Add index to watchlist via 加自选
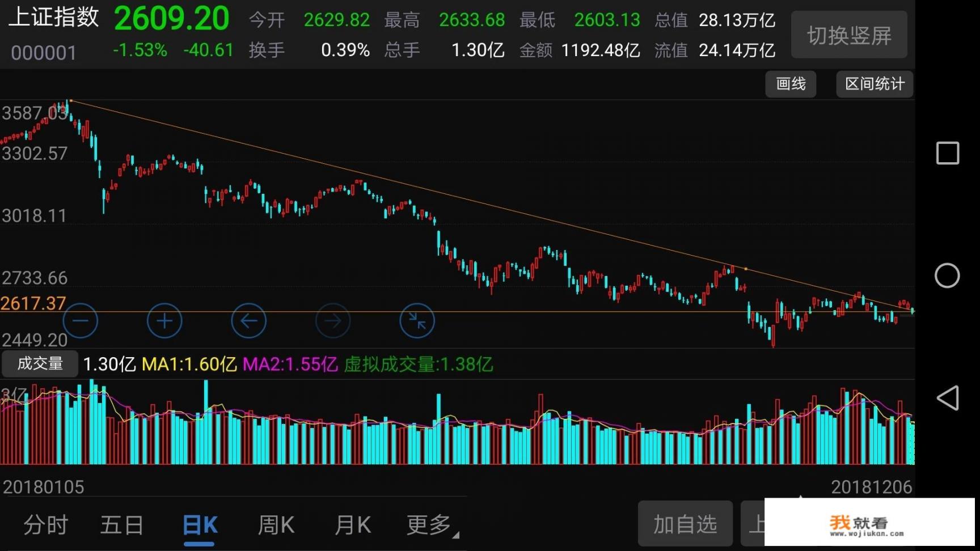This screenshot has width=980, height=551. [x=685, y=524]
